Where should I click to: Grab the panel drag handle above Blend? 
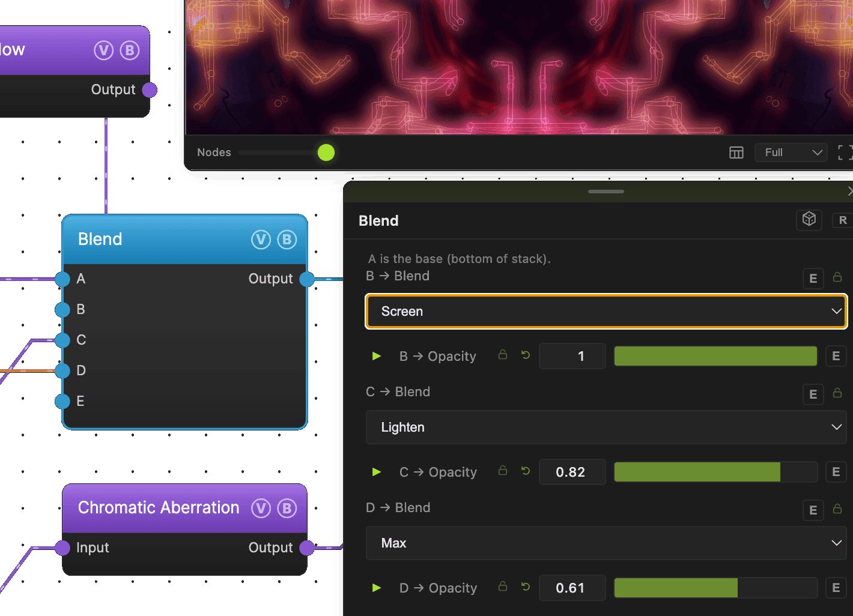pos(606,192)
